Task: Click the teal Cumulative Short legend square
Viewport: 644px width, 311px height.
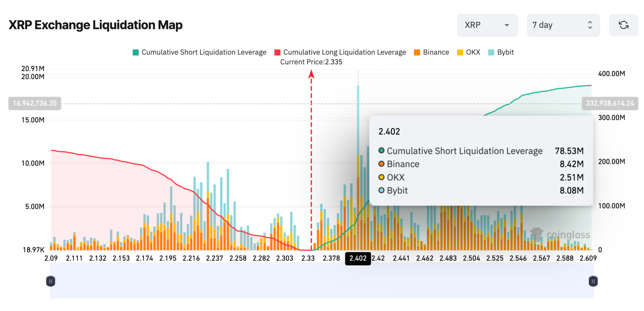Action: [x=136, y=52]
